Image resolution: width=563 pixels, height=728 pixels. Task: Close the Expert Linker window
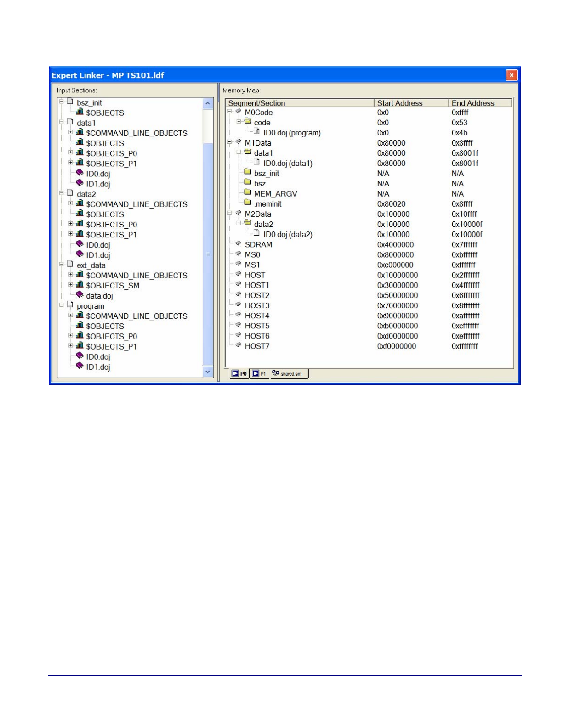tap(512, 75)
